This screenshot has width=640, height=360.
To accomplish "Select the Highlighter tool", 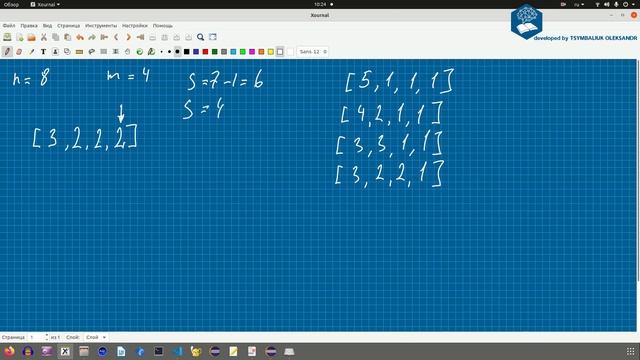I will point(31,52).
